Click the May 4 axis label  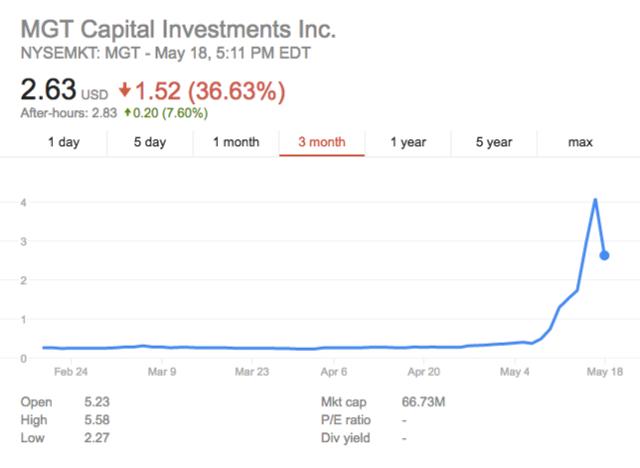514,371
